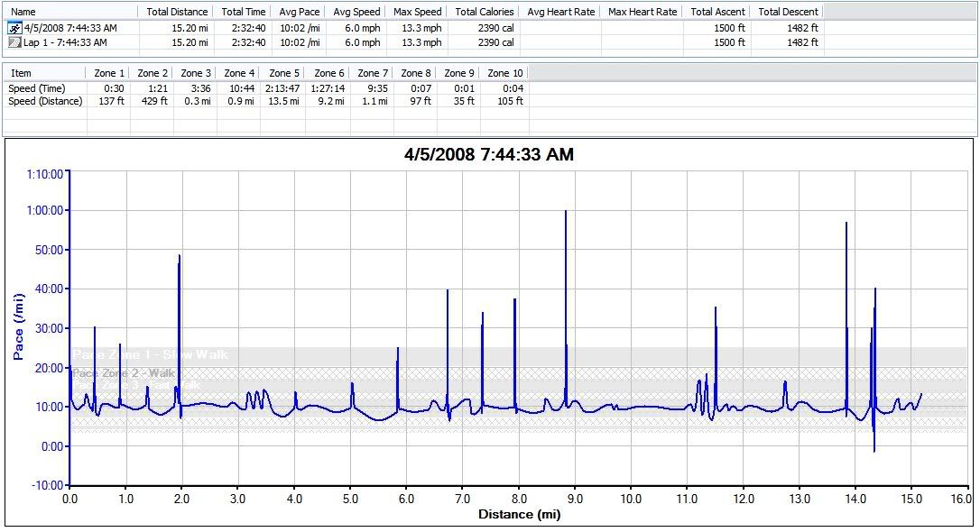
Task: Click the running activity icon in the first row
Action: [x=14, y=28]
